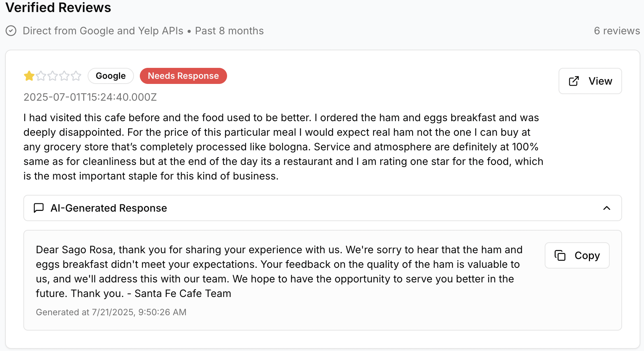This screenshot has height=351, width=644.
Task: Click the second empty rating star
Action: pyautogui.click(x=41, y=76)
